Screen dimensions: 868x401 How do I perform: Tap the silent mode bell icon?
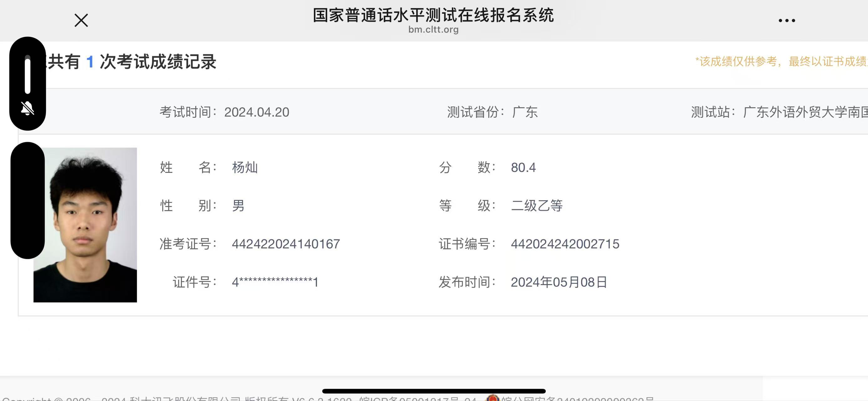pyautogui.click(x=28, y=108)
